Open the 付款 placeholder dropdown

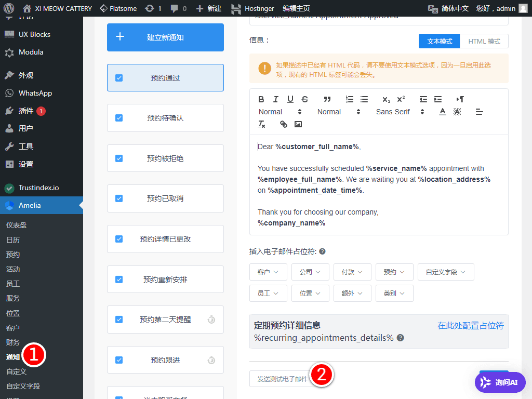pyautogui.click(x=352, y=272)
